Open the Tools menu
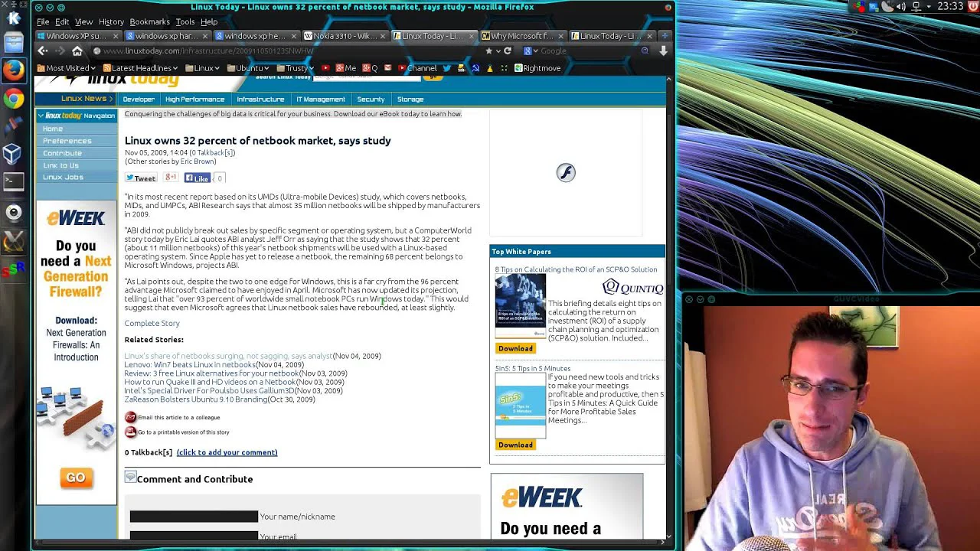 pyautogui.click(x=185, y=21)
